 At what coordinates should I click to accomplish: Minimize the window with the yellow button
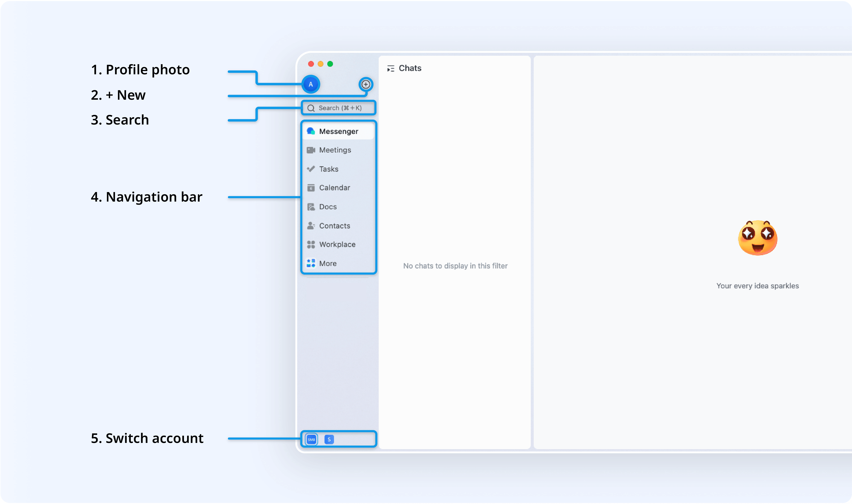point(321,64)
